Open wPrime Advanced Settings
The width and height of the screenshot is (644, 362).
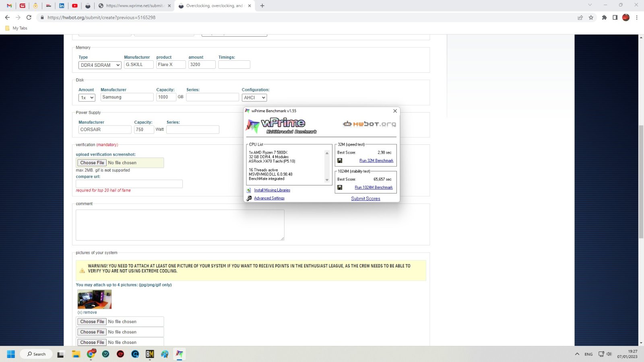269,198
